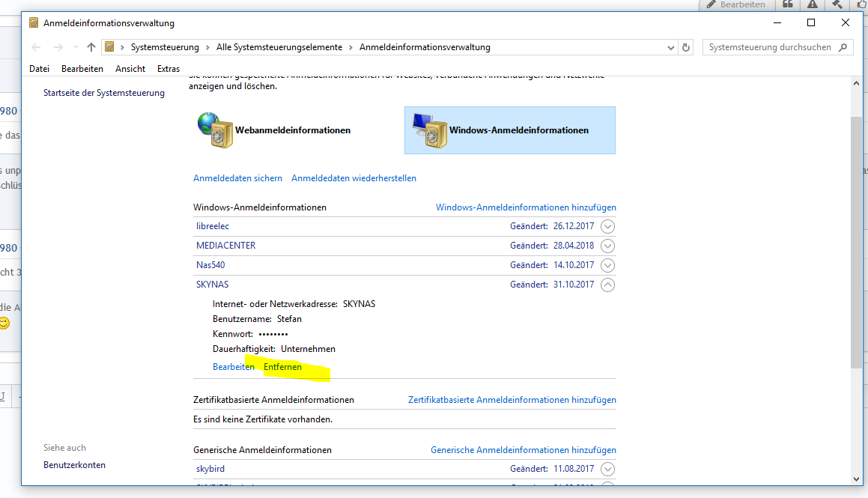Click the hammer icon in background window
868x498 pixels.
coord(837,4)
